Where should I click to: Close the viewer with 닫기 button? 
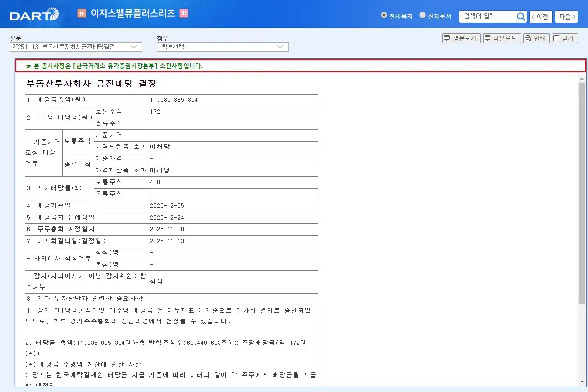(x=564, y=38)
